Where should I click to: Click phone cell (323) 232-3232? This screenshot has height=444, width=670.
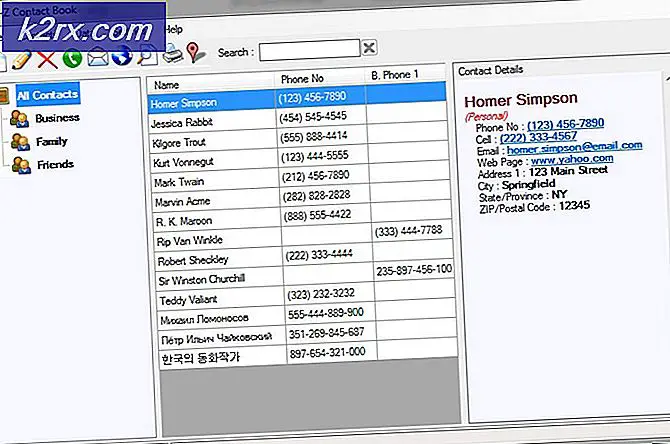[321, 294]
